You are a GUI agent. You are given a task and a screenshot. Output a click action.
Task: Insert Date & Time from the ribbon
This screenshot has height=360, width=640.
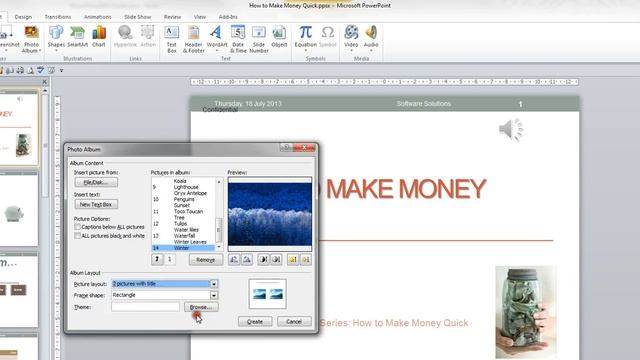coord(238,39)
